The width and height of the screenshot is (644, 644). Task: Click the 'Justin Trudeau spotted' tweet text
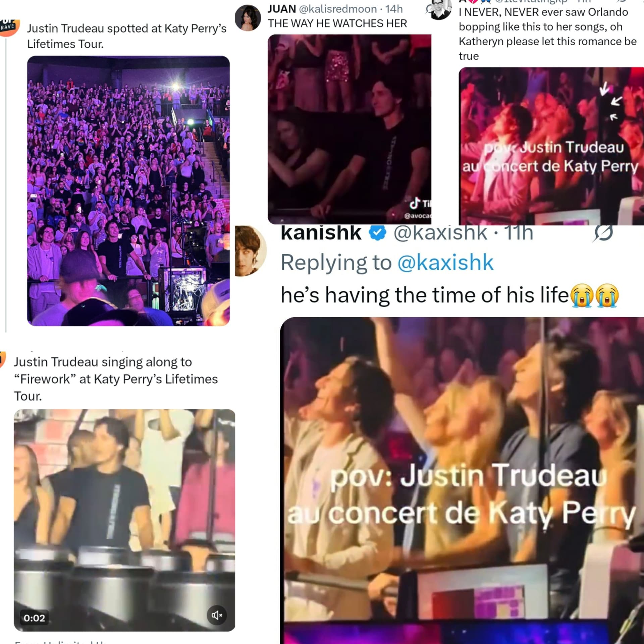127,36
